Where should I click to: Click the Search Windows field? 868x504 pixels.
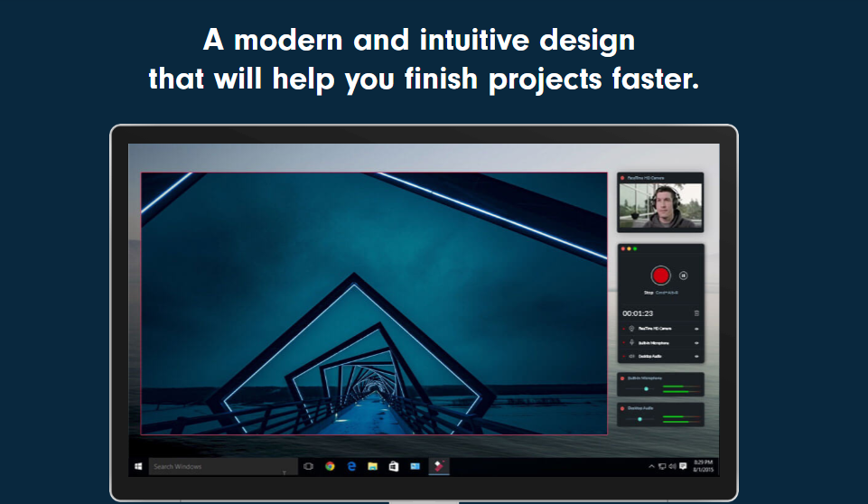(x=223, y=466)
